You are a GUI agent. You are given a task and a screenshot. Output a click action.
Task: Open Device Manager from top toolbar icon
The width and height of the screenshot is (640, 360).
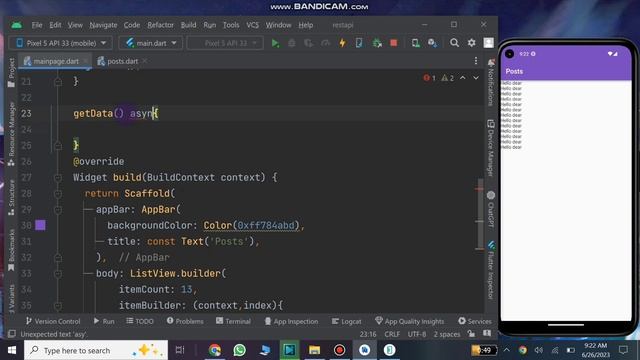coord(416,43)
